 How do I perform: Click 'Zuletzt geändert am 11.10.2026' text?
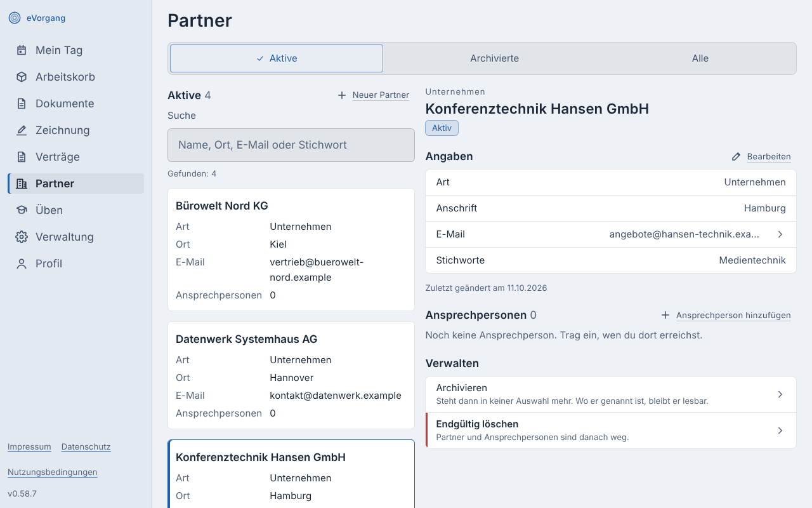[486, 288]
